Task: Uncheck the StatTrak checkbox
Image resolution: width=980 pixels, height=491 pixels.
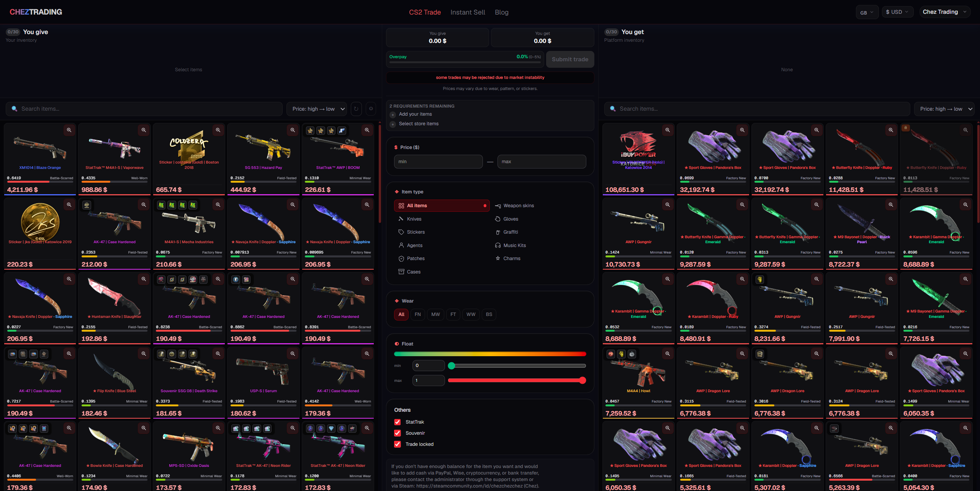Action: pyautogui.click(x=398, y=422)
